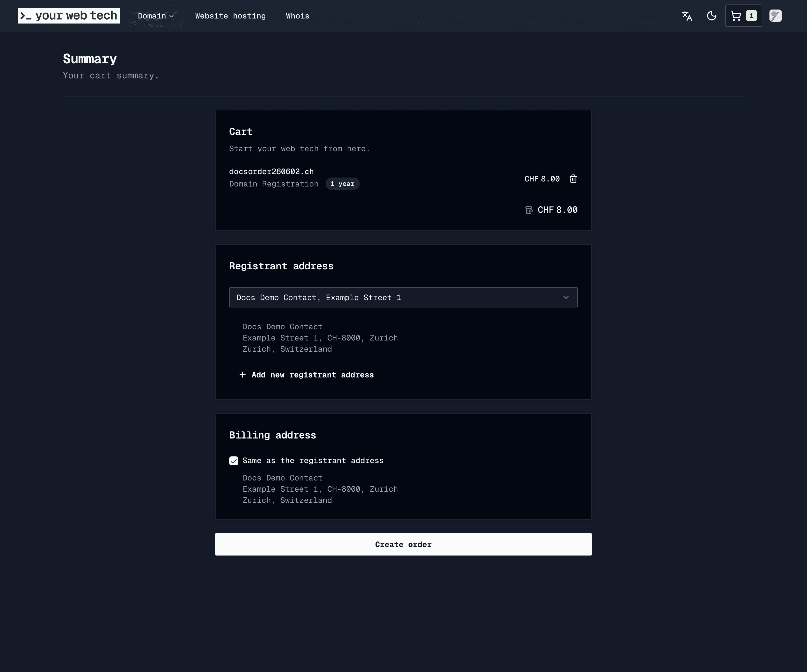The height and width of the screenshot is (672, 807).
Task: Click the Domain Registration label
Action: (x=273, y=184)
